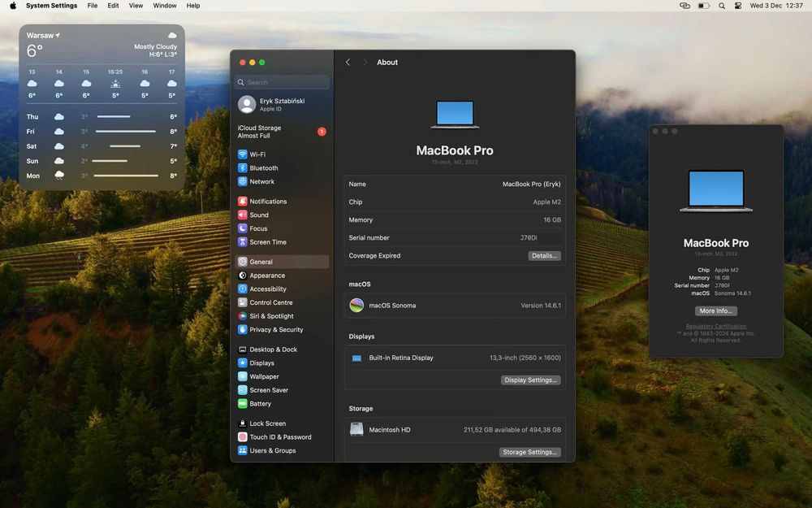The width and height of the screenshot is (812, 508).
Task: Open the System Settings menu
Action: pyautogui.click(x=51, y=6)
